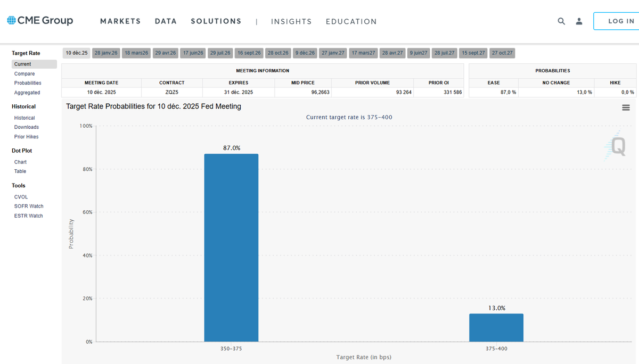
Task: Click the Q watermark logo on chart
Action: click(x=616, y=145)
